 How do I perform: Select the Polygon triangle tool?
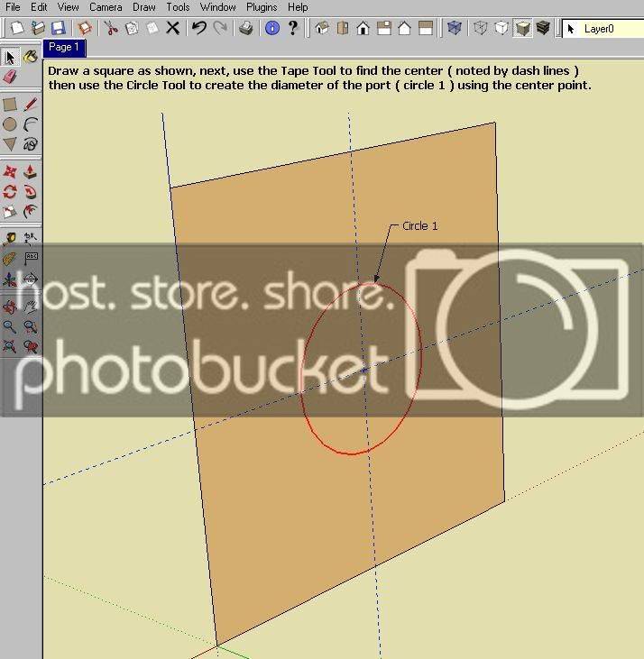click(10, 144)
